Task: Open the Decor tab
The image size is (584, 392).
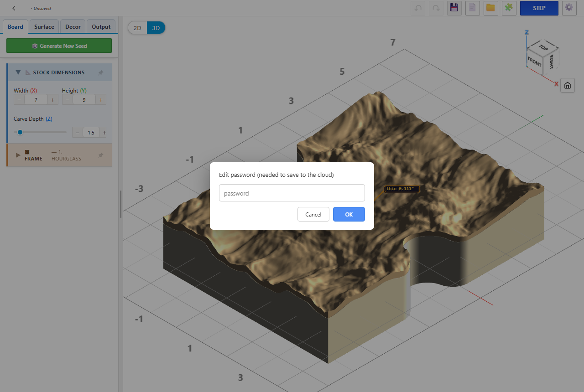Action: (x=73, y=27)
